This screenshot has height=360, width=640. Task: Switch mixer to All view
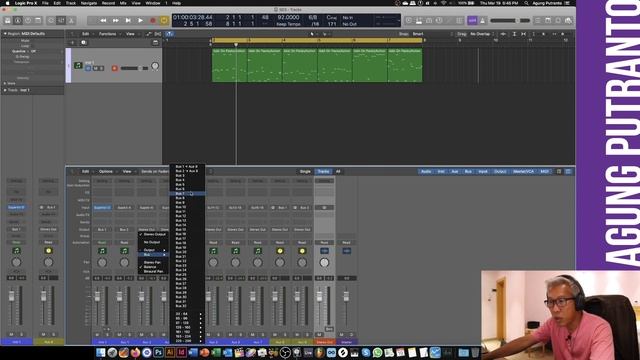tap(338, 171)
